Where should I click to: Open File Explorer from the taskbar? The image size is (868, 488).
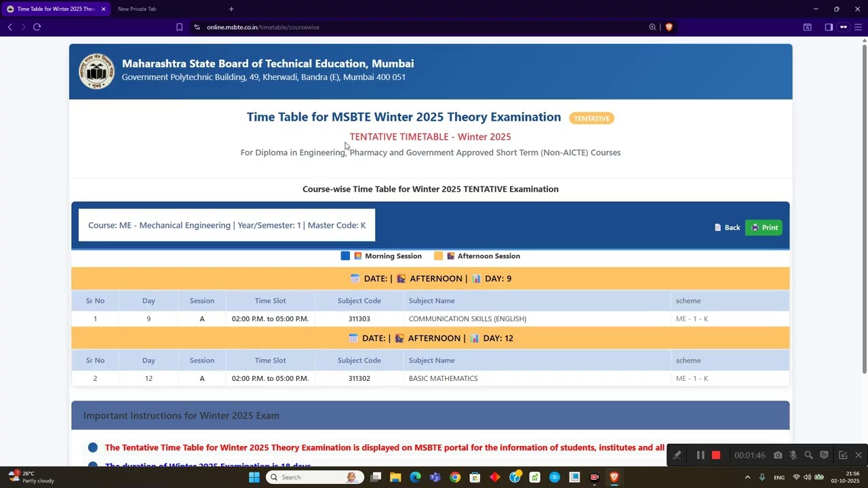[395, 477]
